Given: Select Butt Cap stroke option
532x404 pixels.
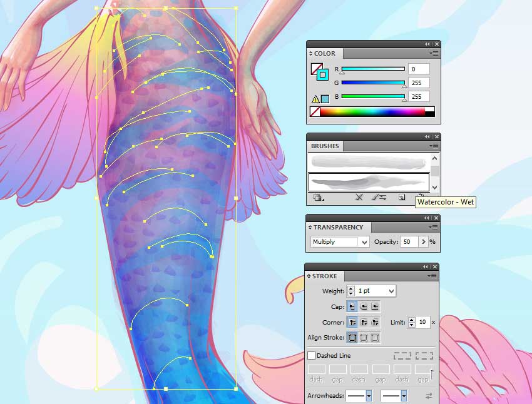Looking at the screenshot, I should [x=352, y=306].
